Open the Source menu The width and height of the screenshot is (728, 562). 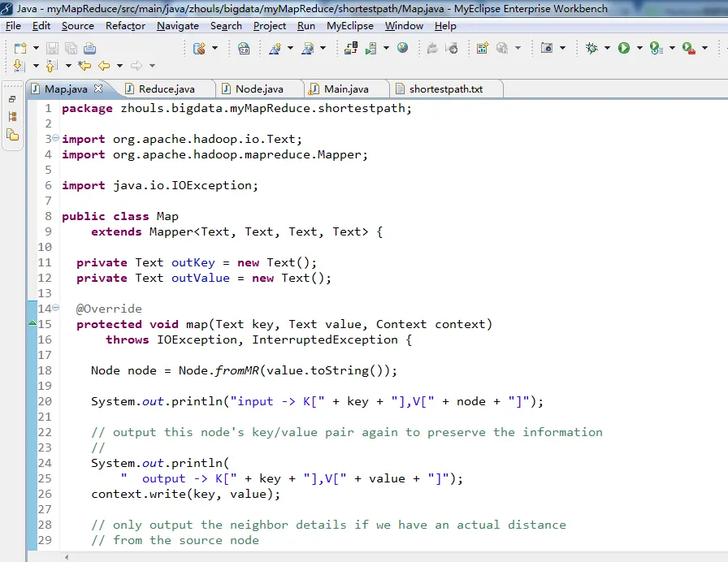click(77, 26)
